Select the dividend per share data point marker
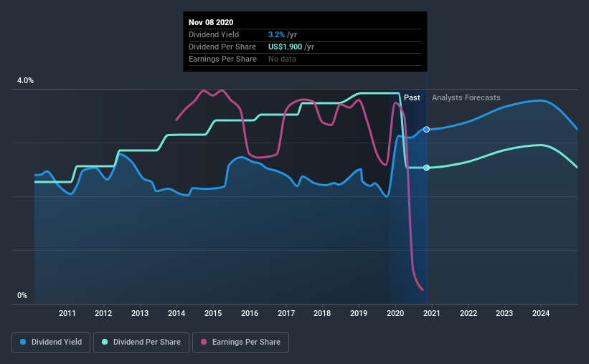This screenshot has height=364, width=589. [426, 168]
